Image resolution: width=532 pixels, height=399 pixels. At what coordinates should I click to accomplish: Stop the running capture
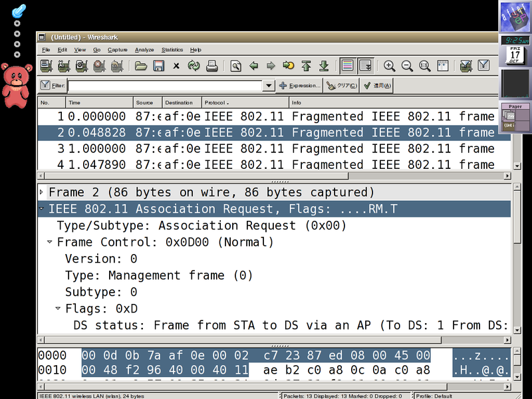(x=99, y=65)
